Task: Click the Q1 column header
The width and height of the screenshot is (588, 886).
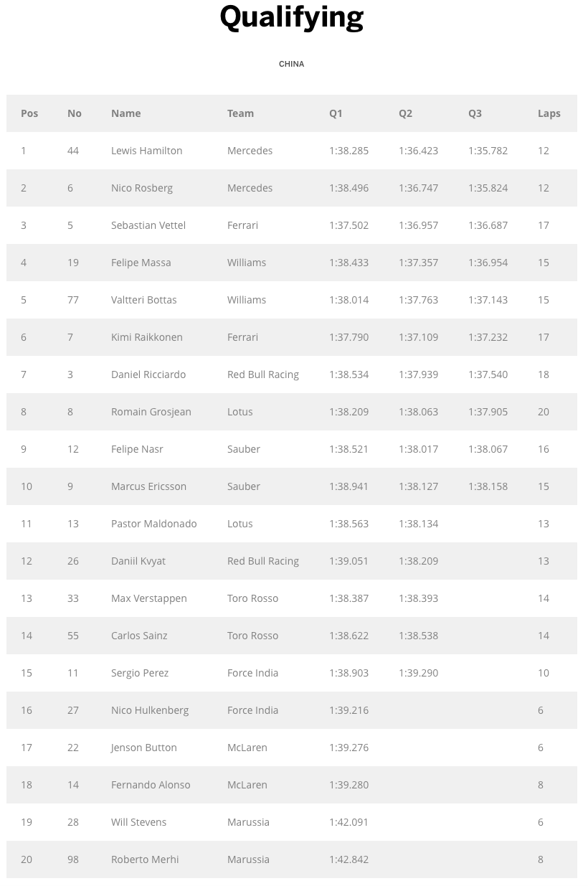Action: 336,113
